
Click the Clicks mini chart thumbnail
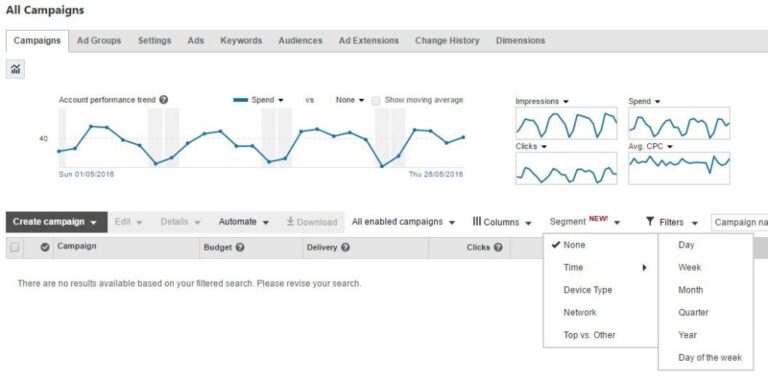coord(566,168)
